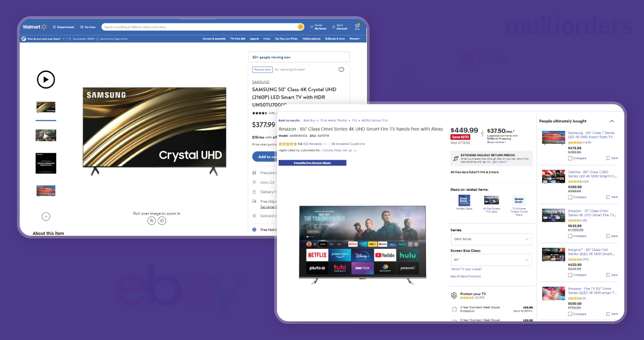Check the 2-Year Standard Geek Squad Protection box
The height and width of the screenshot is (340, 644).
[454, 309]
